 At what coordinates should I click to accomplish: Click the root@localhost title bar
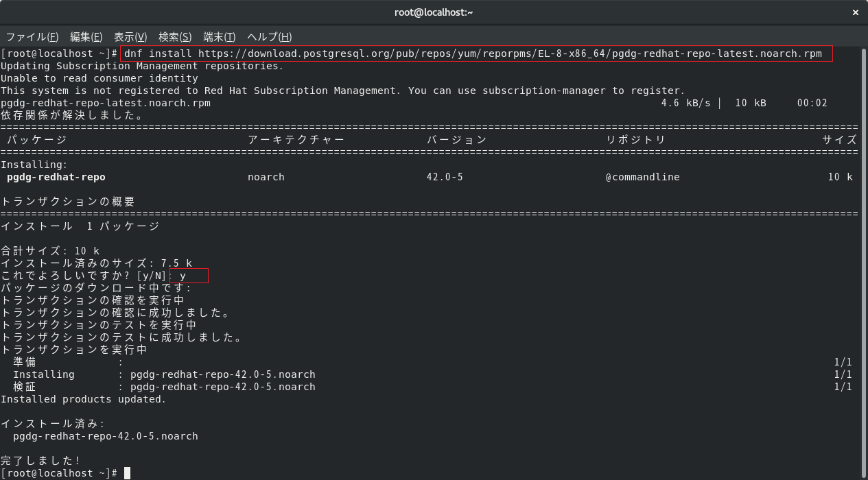[434, 12]
